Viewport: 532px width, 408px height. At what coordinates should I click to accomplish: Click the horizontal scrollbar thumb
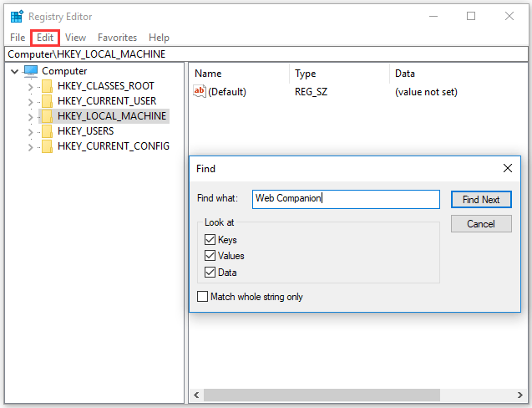click(x=322, y=395)
